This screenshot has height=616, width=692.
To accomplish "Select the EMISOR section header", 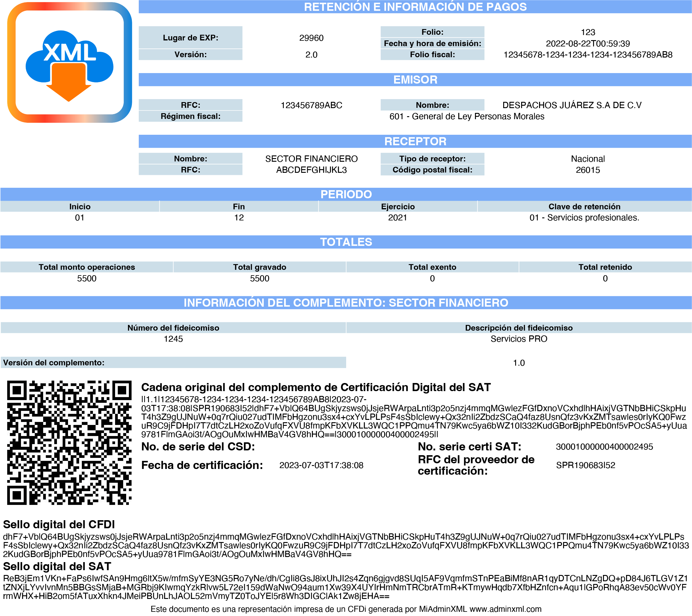I will pos(415,80).
